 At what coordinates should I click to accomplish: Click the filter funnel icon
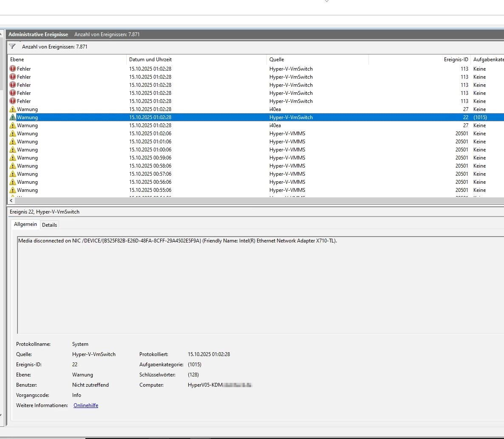click(x=12, y=46)
